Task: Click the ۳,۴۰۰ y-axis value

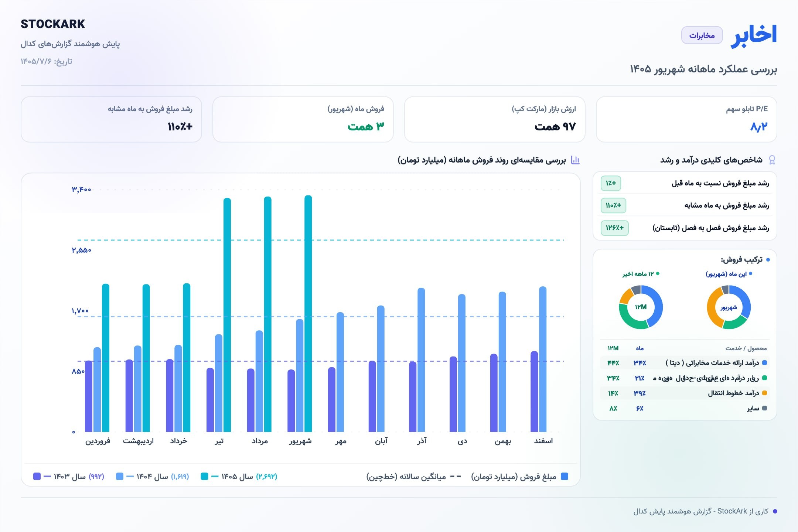Action: [x=81, y=190]
